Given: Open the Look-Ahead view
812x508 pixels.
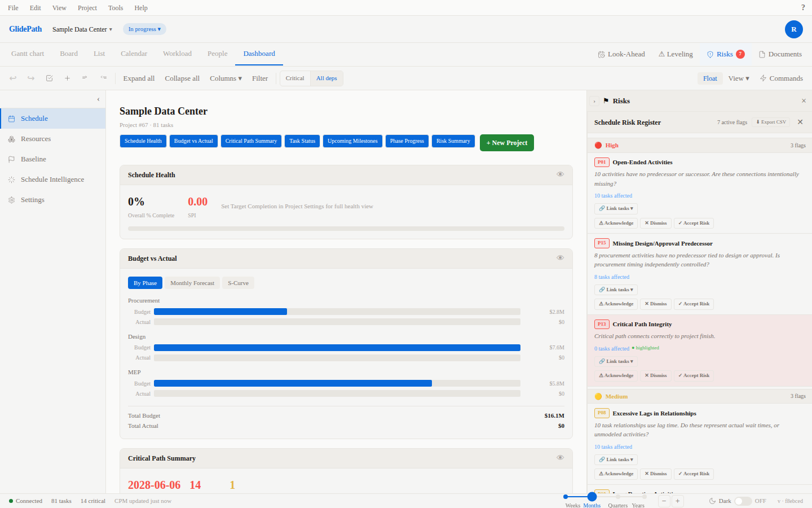Looking at the screenshot, I should pyautogui.click(x=621, y=54).
